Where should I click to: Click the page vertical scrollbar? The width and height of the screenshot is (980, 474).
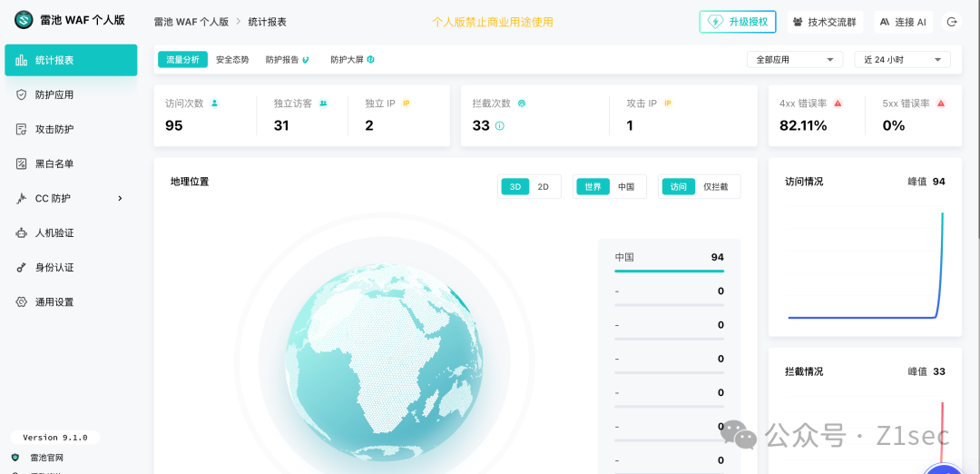tap(977, 119)
